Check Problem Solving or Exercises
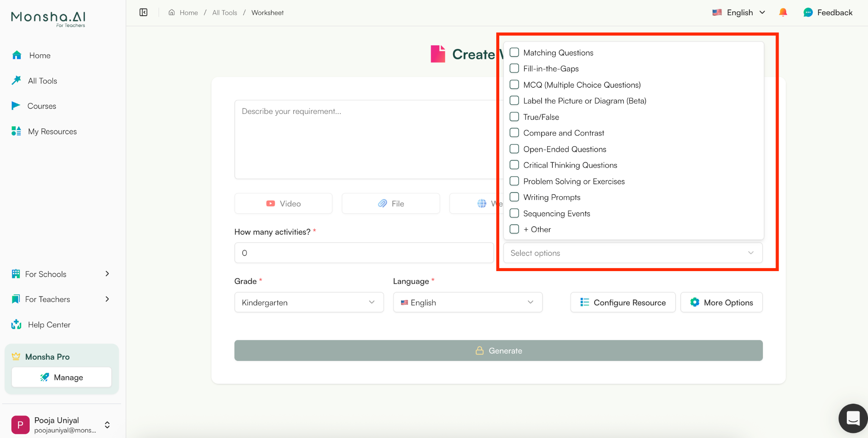The width and height of the screenshot is (868, 438). click(x=514, y=181)
